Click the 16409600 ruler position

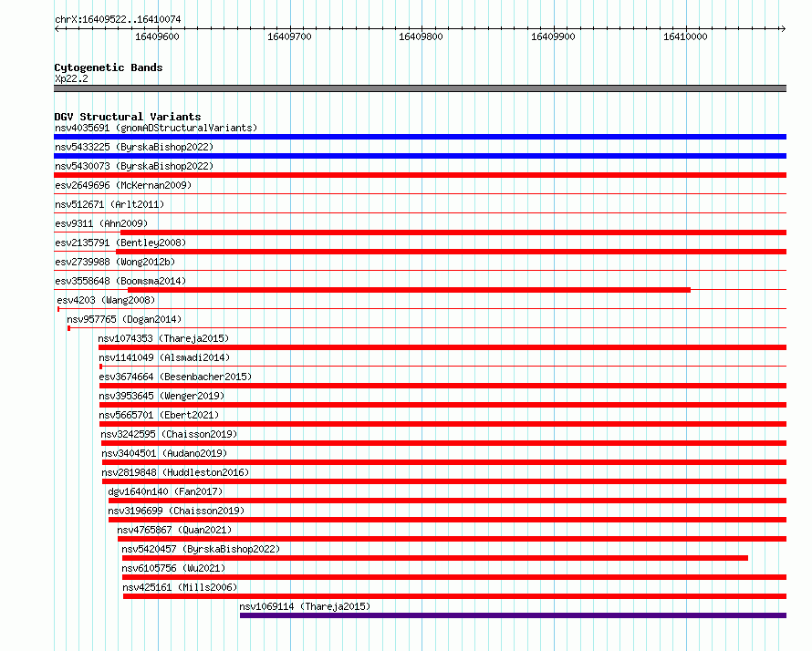tap(158, 36)
